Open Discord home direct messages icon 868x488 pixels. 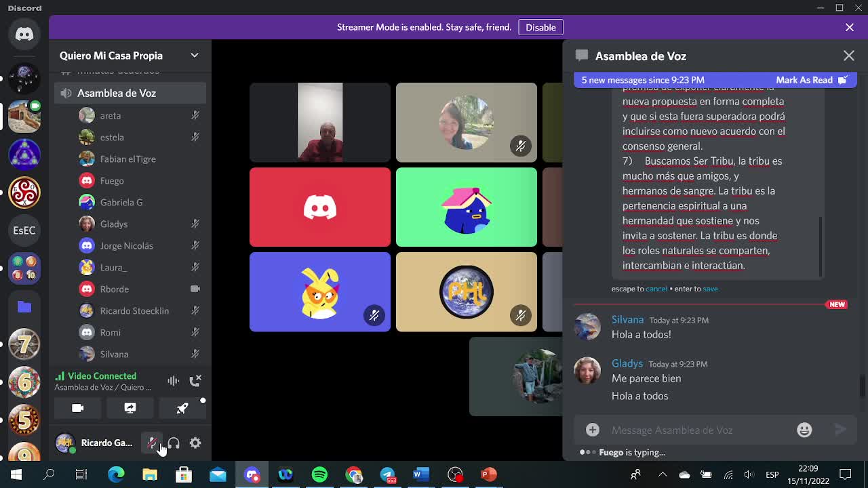pyautogui.click(x=24, y=34)
